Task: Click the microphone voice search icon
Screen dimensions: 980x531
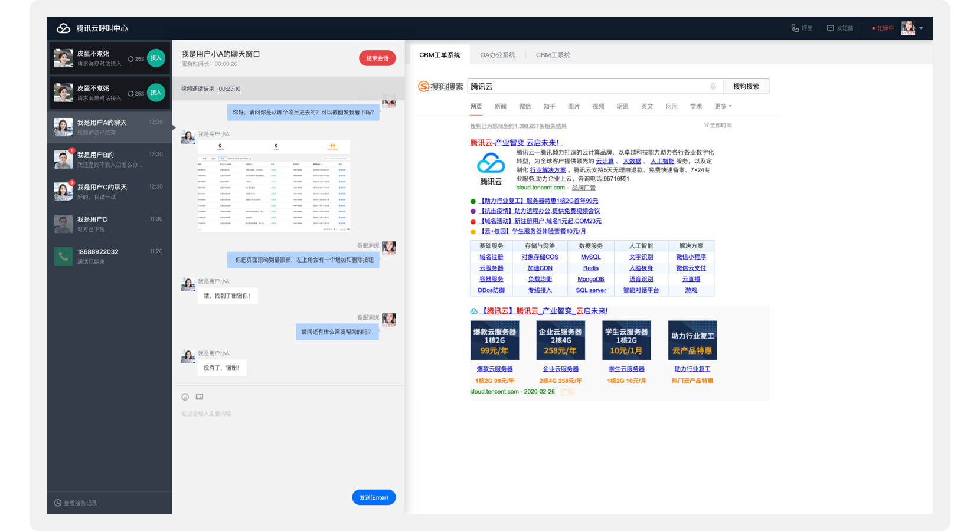Action: tap(713, 87)
